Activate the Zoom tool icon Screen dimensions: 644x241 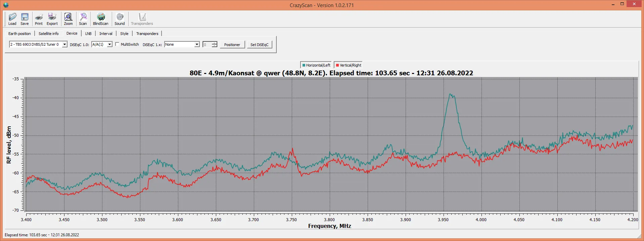tap(68, 19)
